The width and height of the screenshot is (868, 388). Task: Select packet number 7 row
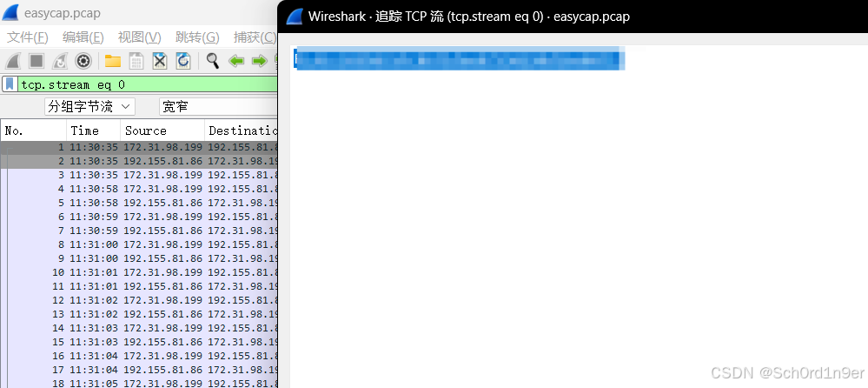pyautogui.click(x=139, y=231)
